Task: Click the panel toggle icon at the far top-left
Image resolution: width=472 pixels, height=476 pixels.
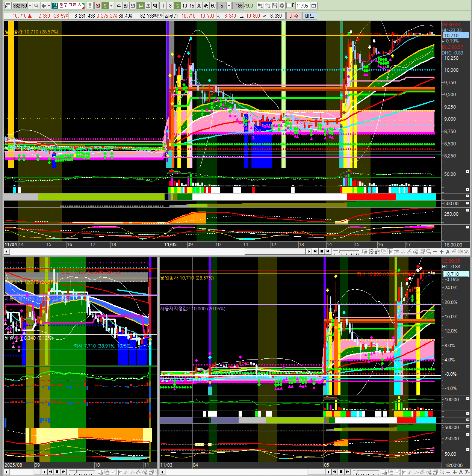Action: click(8, 6)
